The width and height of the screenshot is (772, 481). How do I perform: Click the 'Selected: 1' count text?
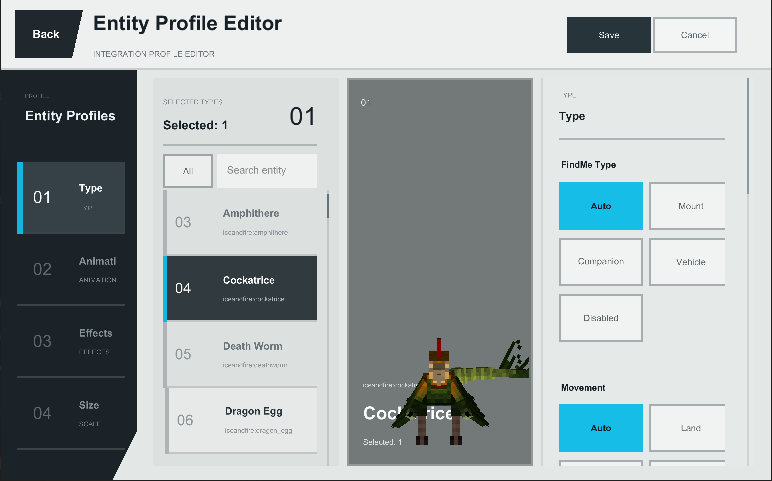[x=195, y=125]
